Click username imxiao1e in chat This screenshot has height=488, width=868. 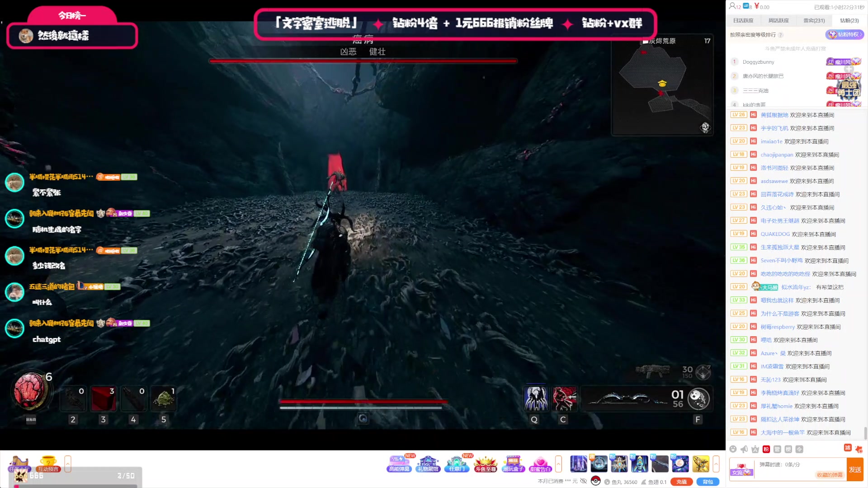pyautogui.click(x=771, y=141)
